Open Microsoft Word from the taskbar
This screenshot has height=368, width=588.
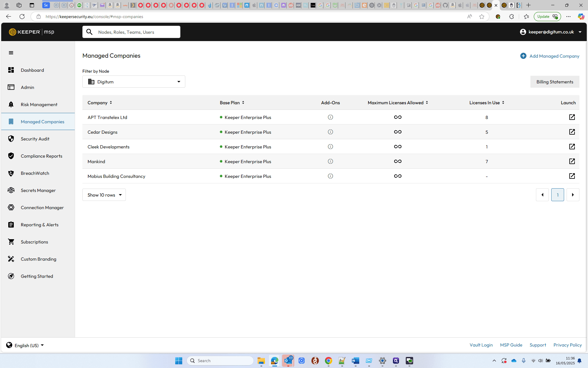tap(355, 361)
